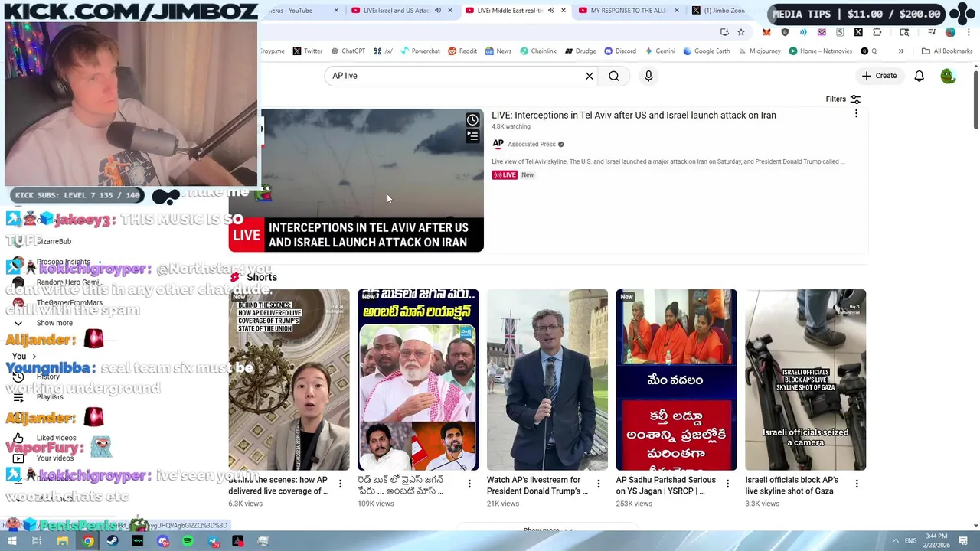The image size is (980, 551).
Task: Open the browser Extensions puzzle icon
Action: (x=877, y=32)
